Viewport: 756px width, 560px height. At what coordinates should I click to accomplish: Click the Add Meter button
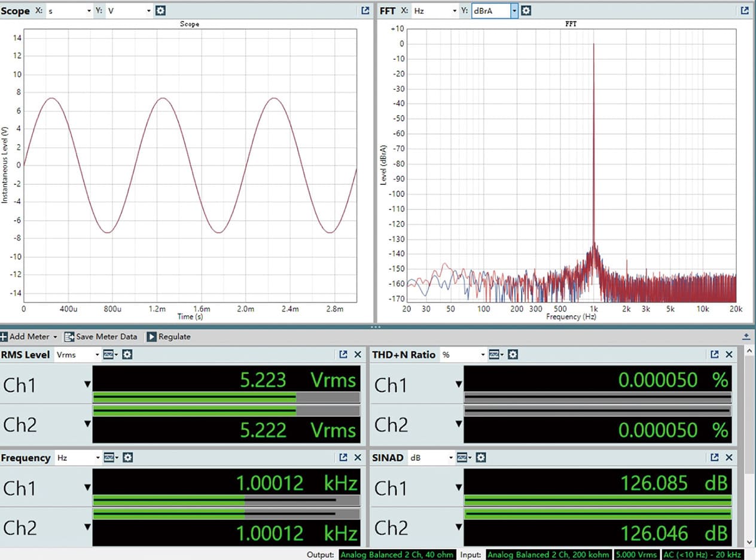tap(29, 337)
